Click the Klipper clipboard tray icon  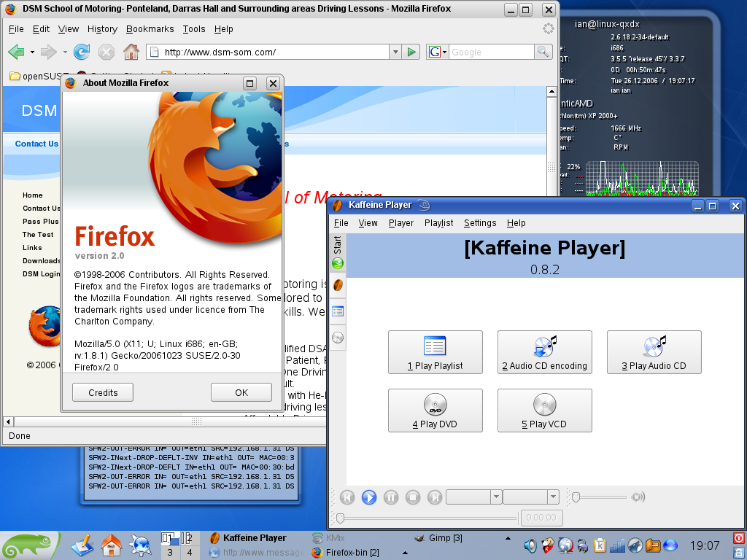[x=600, y=545]
